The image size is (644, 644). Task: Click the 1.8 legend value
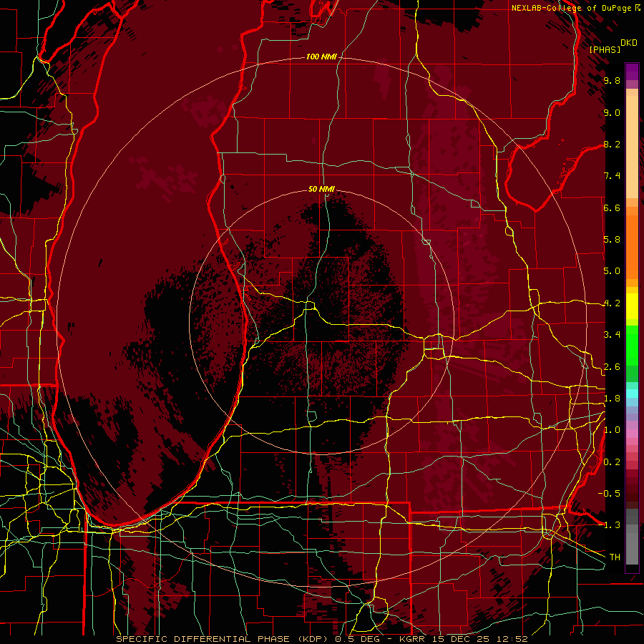point(612,399)
